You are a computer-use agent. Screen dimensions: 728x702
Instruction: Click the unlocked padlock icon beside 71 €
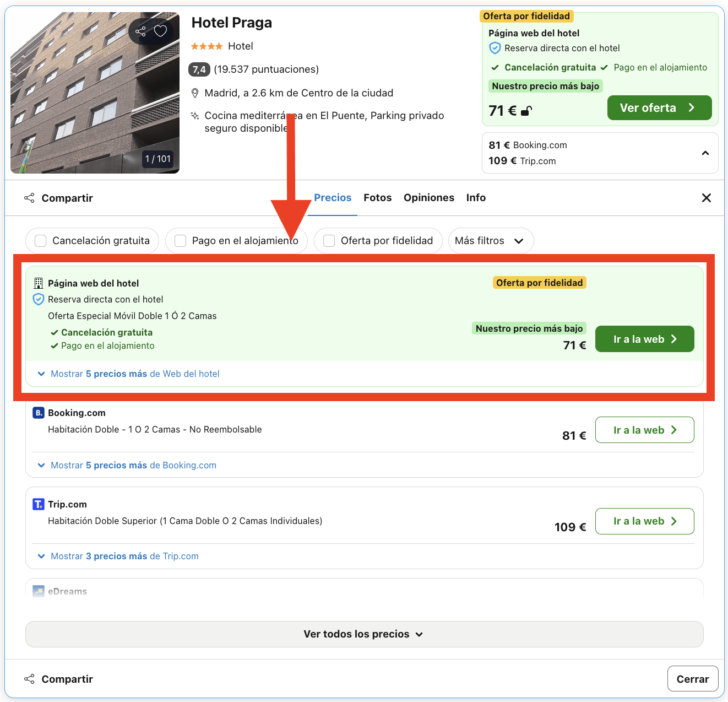pyautogui.click(x=526, y=111)
